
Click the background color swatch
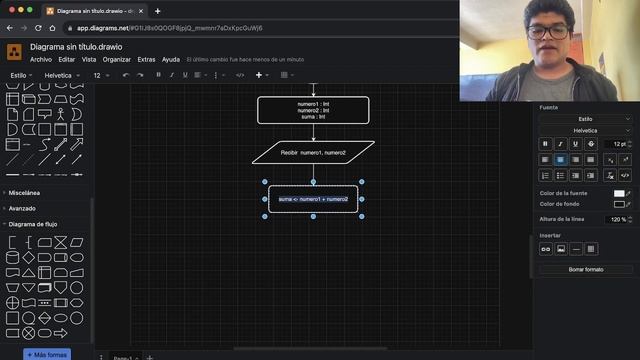click(619, 204)
